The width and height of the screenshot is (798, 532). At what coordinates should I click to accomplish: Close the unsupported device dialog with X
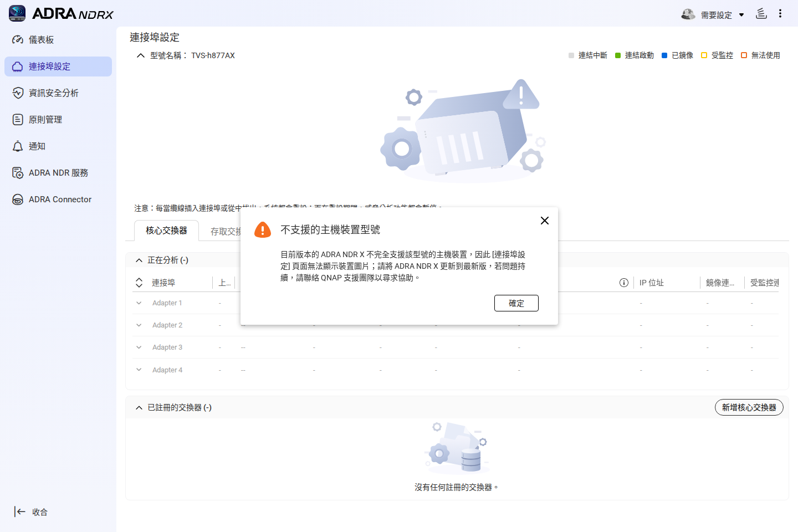coord(545,221)
